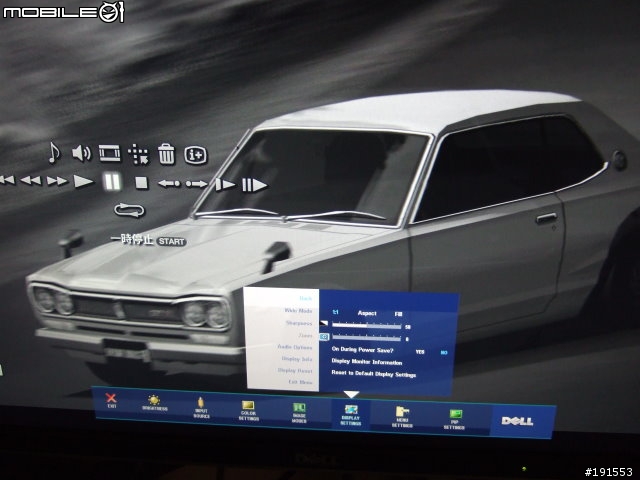Click the speaker volume icon
This screenshot has width=640, height=480.
tap(82, 153)
